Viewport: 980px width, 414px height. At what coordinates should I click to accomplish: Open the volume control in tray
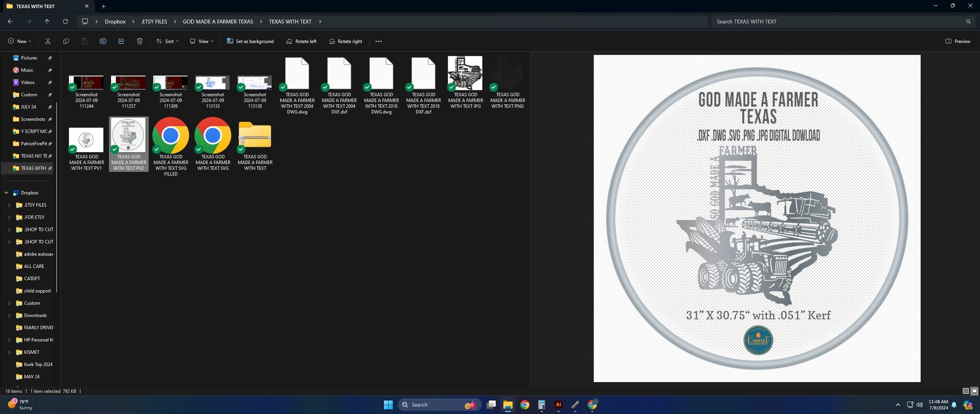(920, 405)
